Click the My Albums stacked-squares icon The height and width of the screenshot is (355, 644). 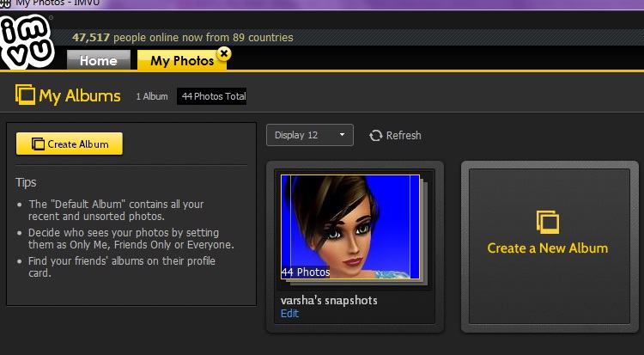point(25,95)
